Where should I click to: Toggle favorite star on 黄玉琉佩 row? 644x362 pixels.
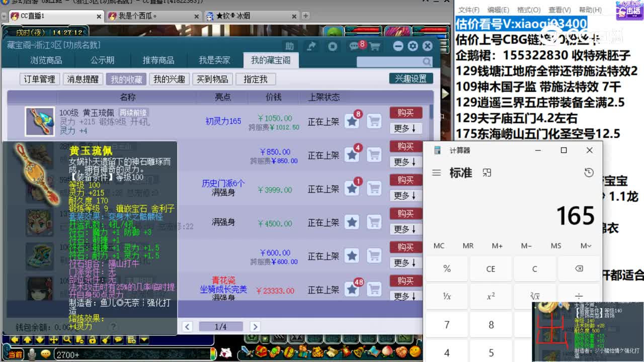click(x=352, y=121)
